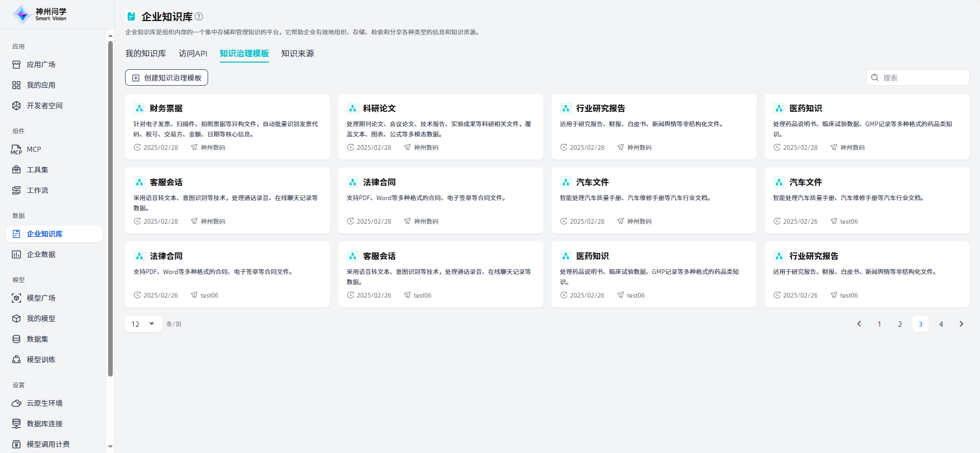The height and width of the screenshot is (453, 980).
Task: Open 开发者空间 icon in sidebar
Action: click(x=16, y=106)
